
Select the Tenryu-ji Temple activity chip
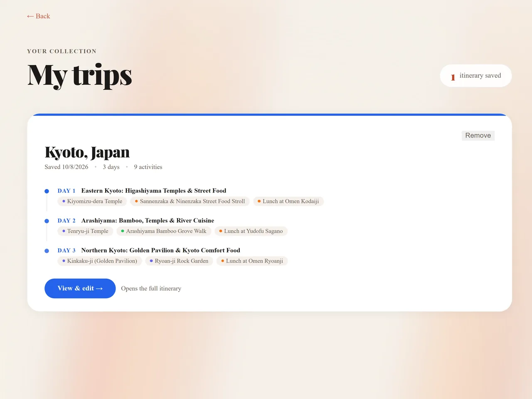click(x=85, y=231)
